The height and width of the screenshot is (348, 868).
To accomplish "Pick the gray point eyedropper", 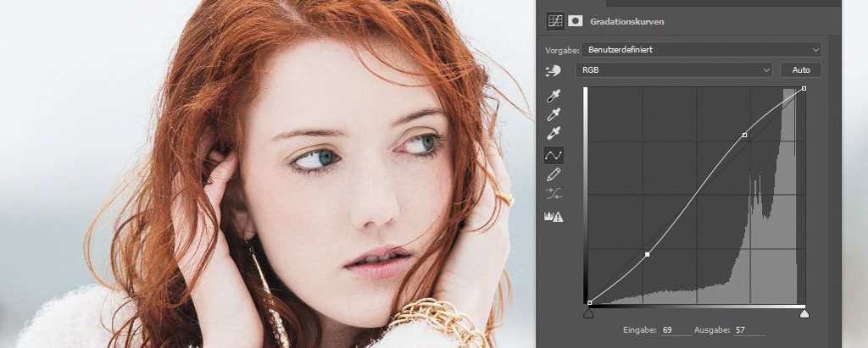I will point(554,115).
